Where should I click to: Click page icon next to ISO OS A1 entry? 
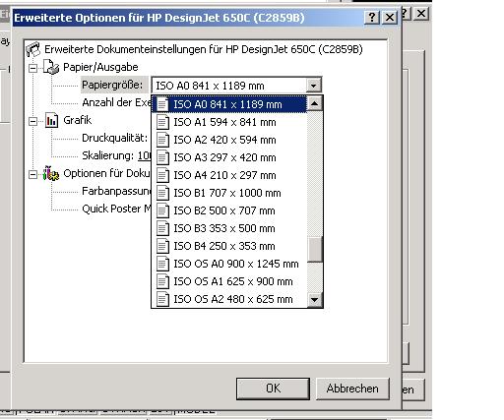(x=162, y=281)
